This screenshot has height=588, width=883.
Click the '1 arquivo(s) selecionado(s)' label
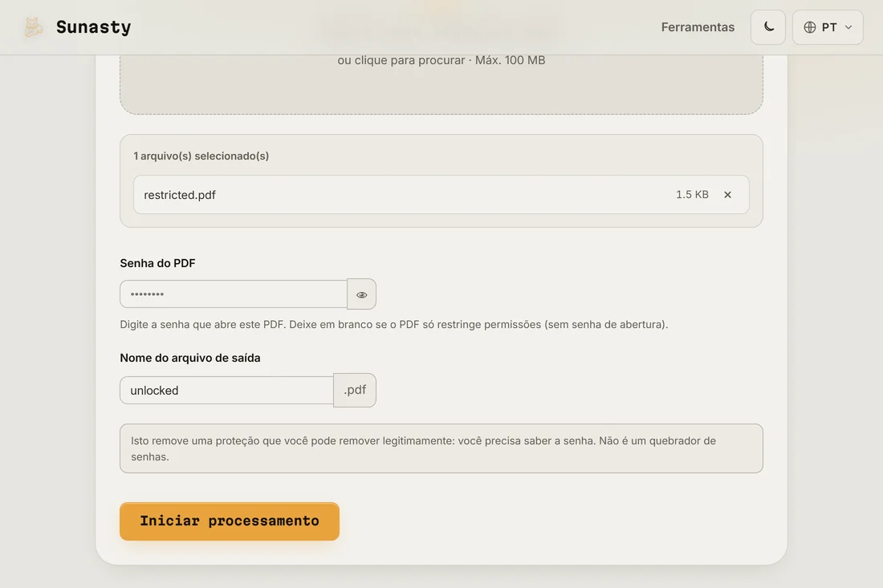[201, 156]
